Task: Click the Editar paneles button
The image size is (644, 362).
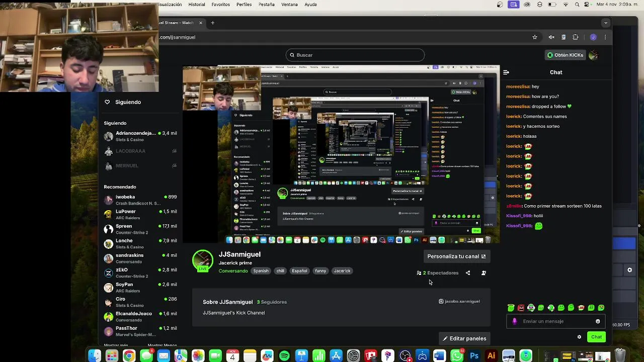Action: [464, 338]
